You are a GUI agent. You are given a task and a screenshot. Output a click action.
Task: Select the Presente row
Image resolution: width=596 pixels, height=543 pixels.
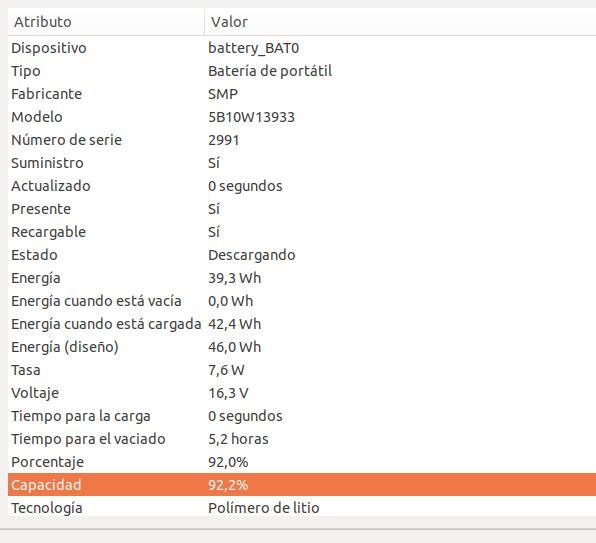(302, 209)
